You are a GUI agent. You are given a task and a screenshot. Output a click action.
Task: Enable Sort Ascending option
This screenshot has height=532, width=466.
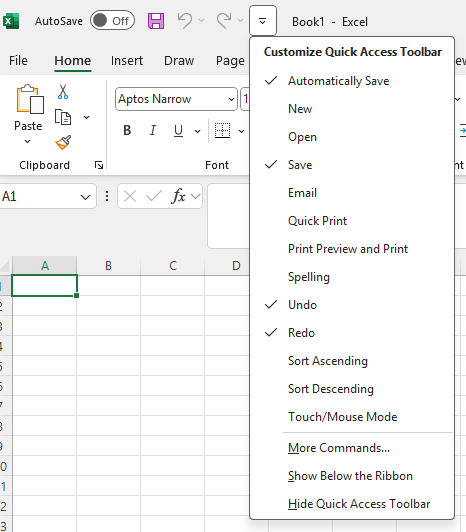(352, 361)
